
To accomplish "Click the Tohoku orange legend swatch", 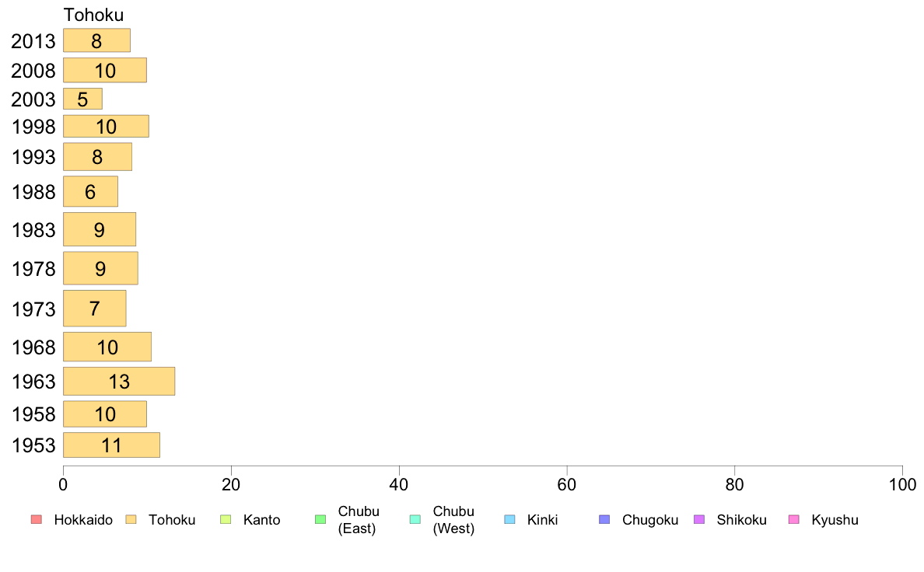I will (131, 520).
